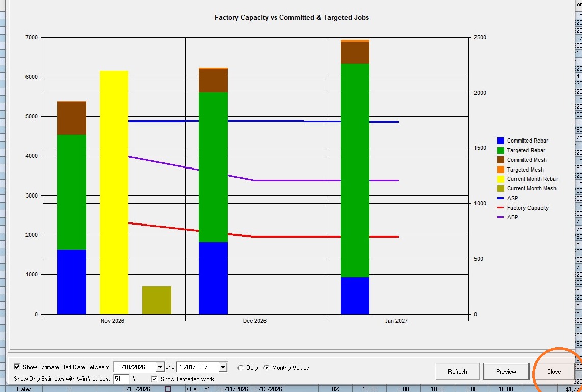The image size is (582, 392).
Task: Click the Rates cell in background grid
Action: [24, 389]
